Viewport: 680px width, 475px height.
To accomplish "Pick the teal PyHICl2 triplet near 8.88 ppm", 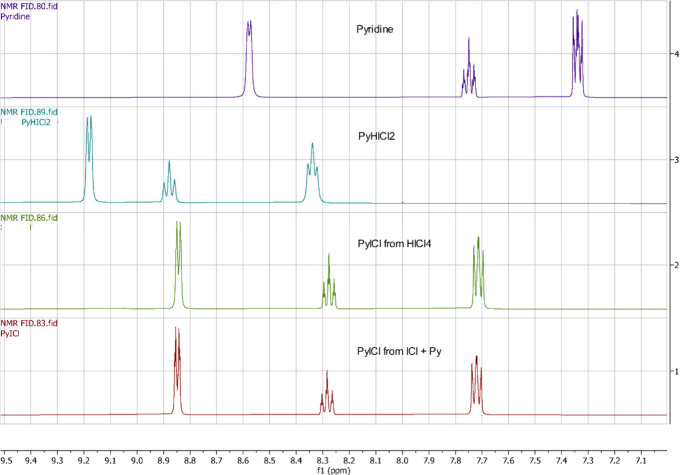I will point(169,181).
